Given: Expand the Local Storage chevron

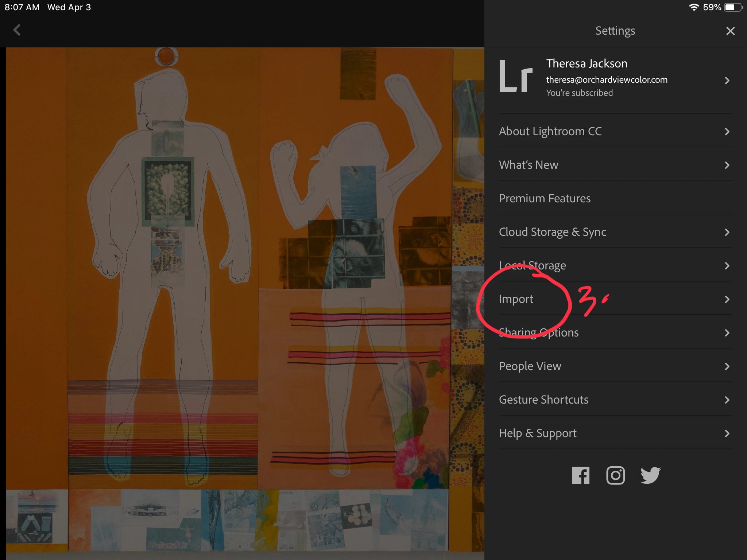Looking at the screenshot, I should pyautogui.click(x=727, y=266).
